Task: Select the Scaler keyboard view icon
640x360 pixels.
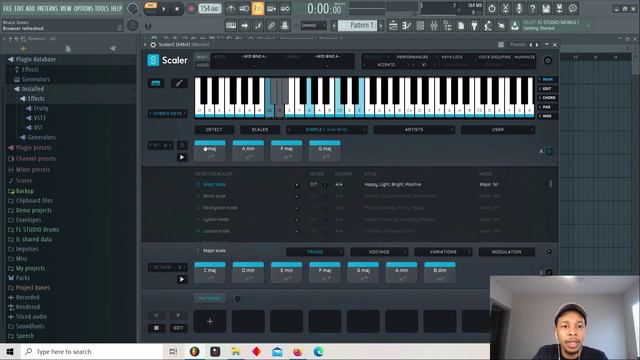Action: pyautogui.click(x=156, y=83)
